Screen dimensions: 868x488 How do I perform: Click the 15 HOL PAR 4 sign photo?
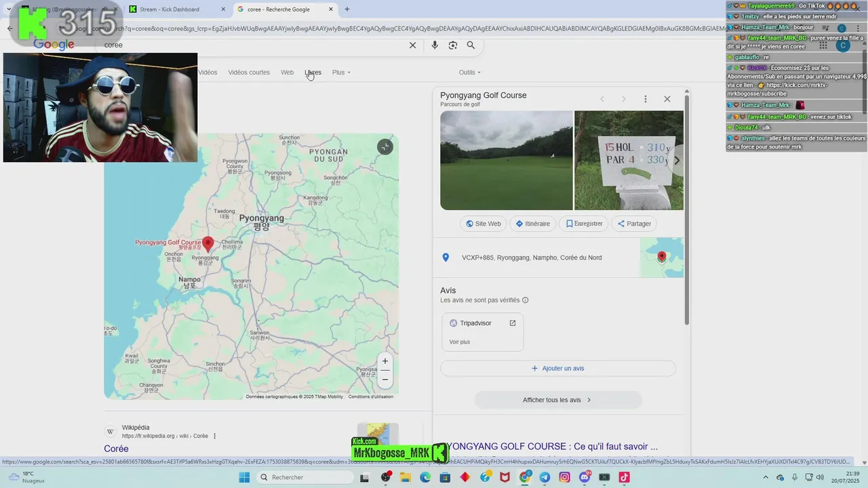tap(629, 161)
